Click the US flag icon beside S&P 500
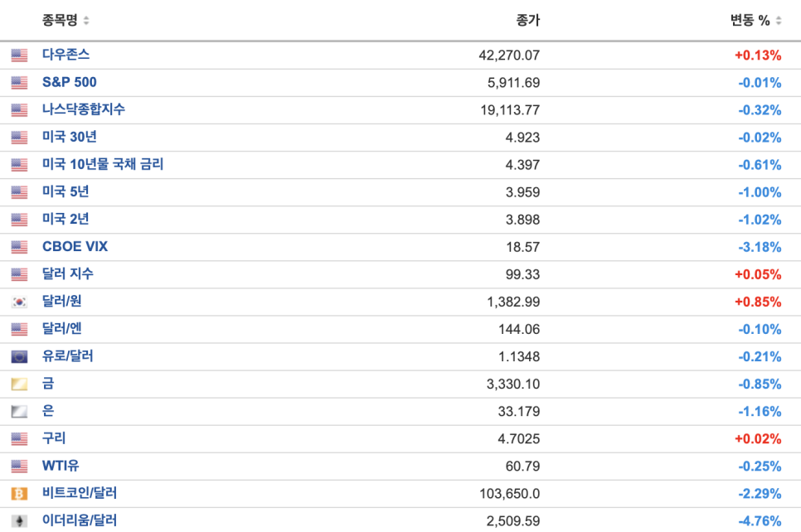Image resolution: width=801 pixels, height=532 pixels. pyautogui.click(x=19, y=82)
